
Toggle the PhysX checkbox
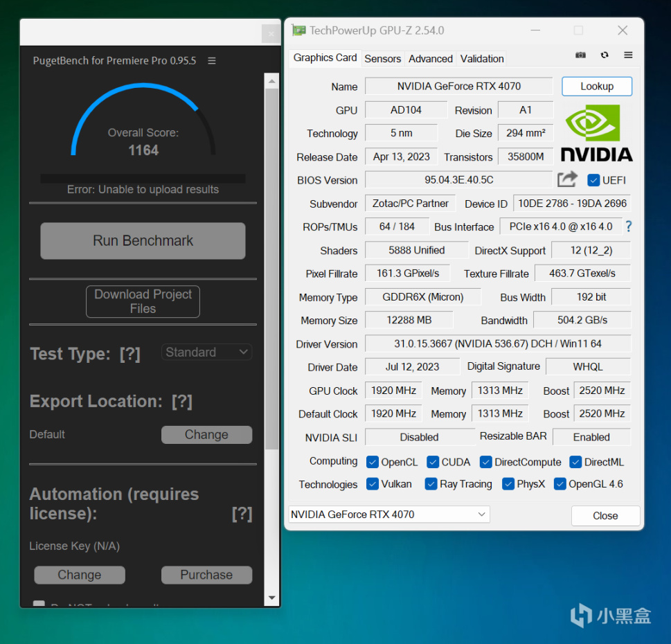point(508,484)
